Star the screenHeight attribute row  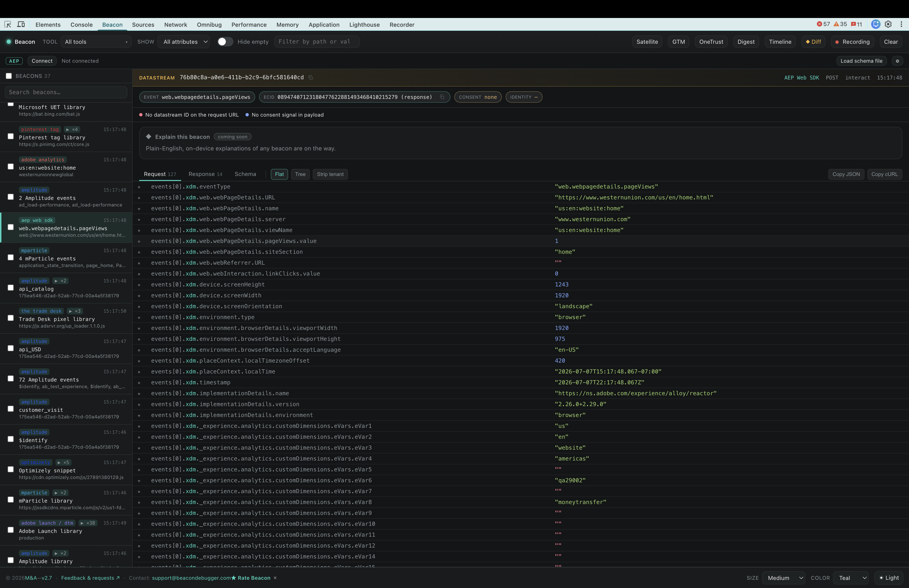139,285
